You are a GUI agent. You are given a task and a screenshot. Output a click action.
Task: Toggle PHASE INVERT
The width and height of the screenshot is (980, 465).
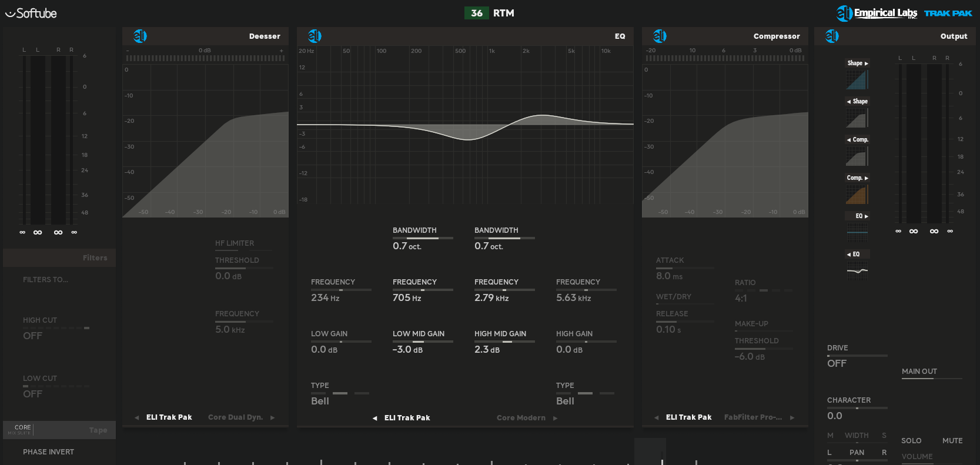pyautogui.click(x=49, y=452)
